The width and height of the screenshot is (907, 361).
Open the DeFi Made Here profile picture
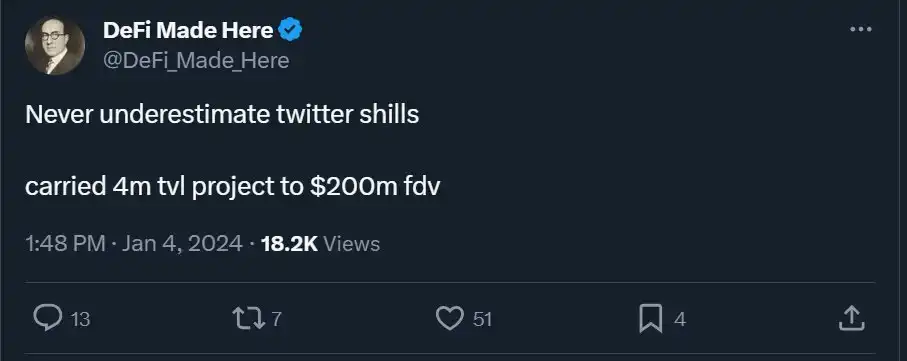coord(55,46)
